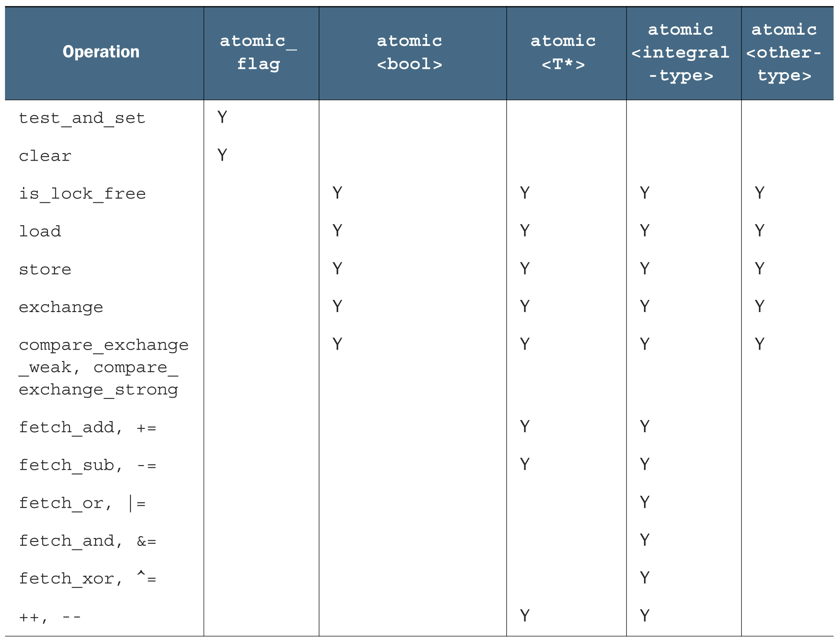
Task: Click the fetch_sub, -= row label
Action: point(88,465)
